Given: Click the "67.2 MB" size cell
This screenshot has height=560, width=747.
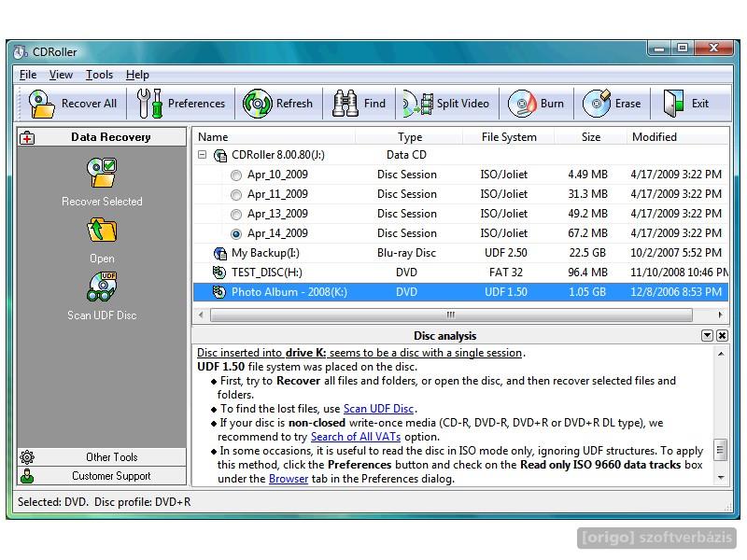Looking at the screenshot, I should 587,233.
